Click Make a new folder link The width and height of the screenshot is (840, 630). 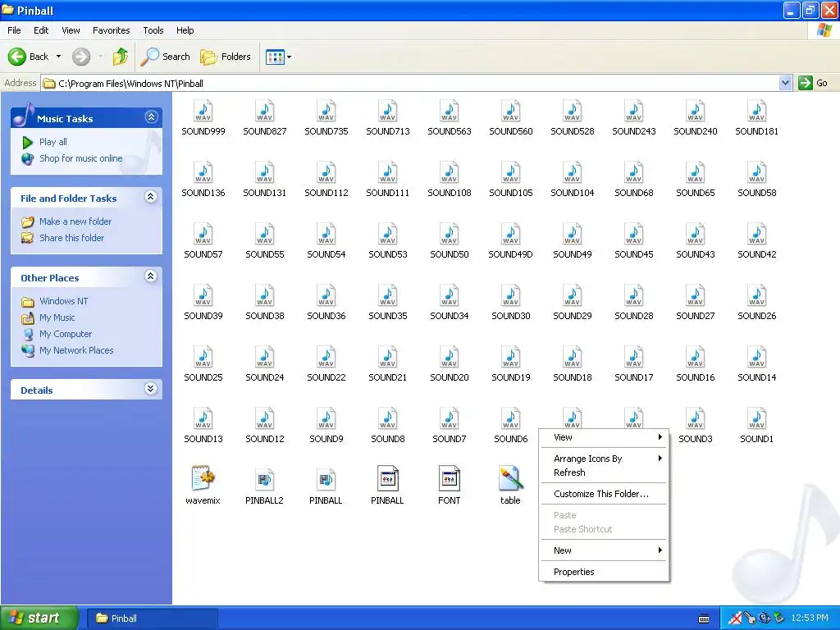tap(75, 221)
